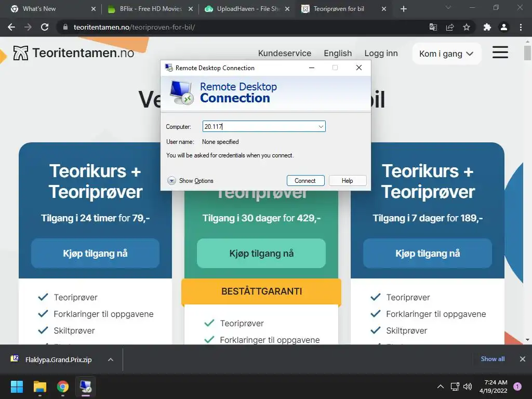Viewport: 532px width, 399px height.
Task: Open the Windows Start menu
Action: (17, 387)
